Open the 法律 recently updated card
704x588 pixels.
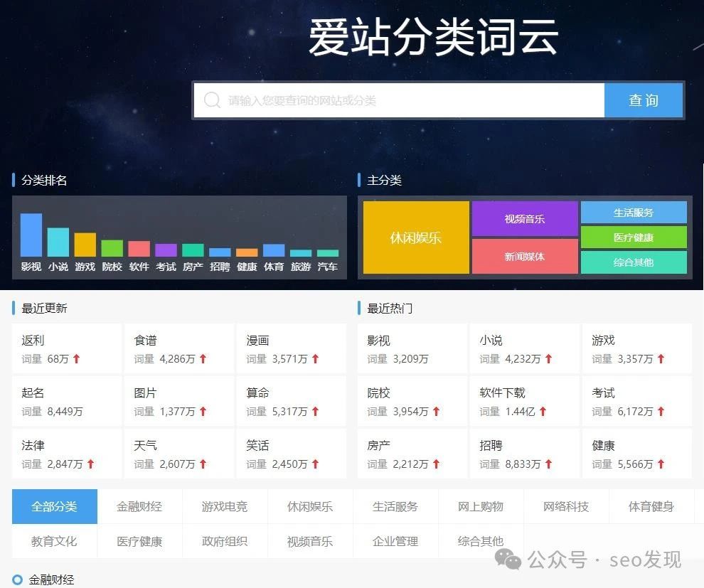click(66, 454)
